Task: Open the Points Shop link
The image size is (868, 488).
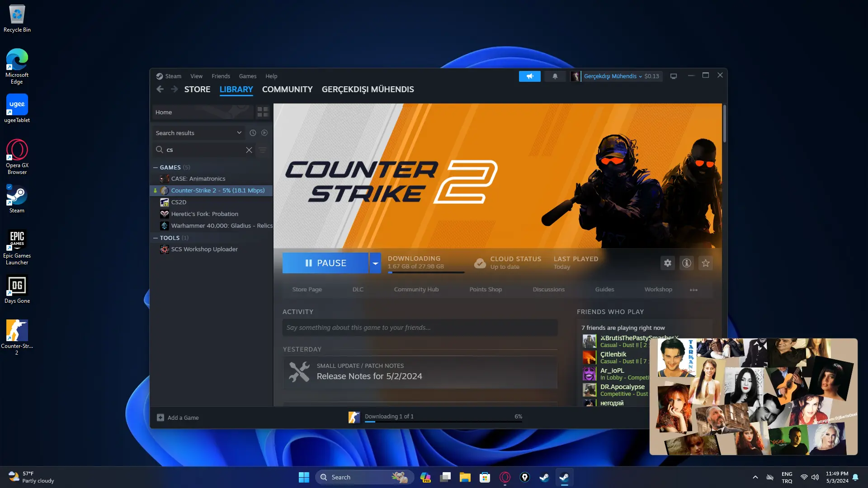Action: click(486, 290)
